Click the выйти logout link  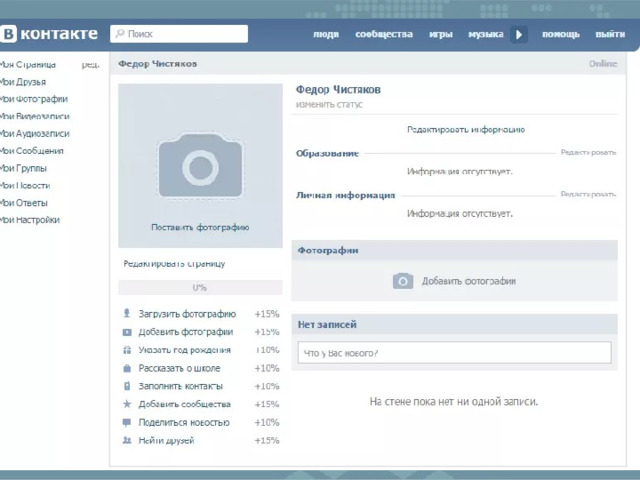pos(610,34)
